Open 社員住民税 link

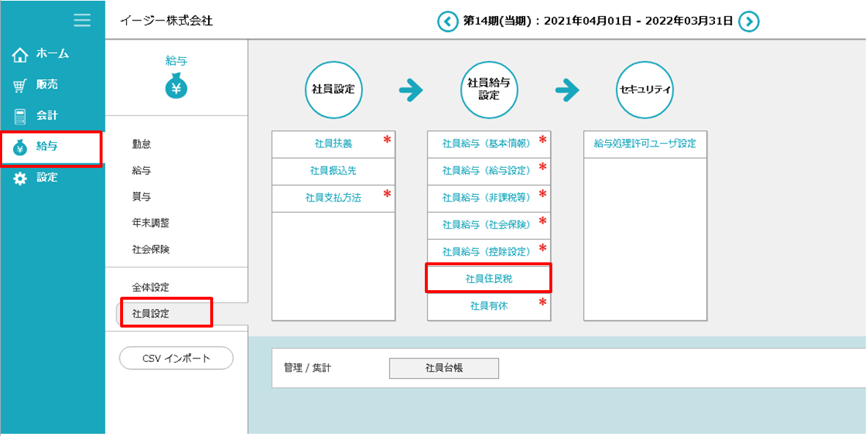pos(489,279)
